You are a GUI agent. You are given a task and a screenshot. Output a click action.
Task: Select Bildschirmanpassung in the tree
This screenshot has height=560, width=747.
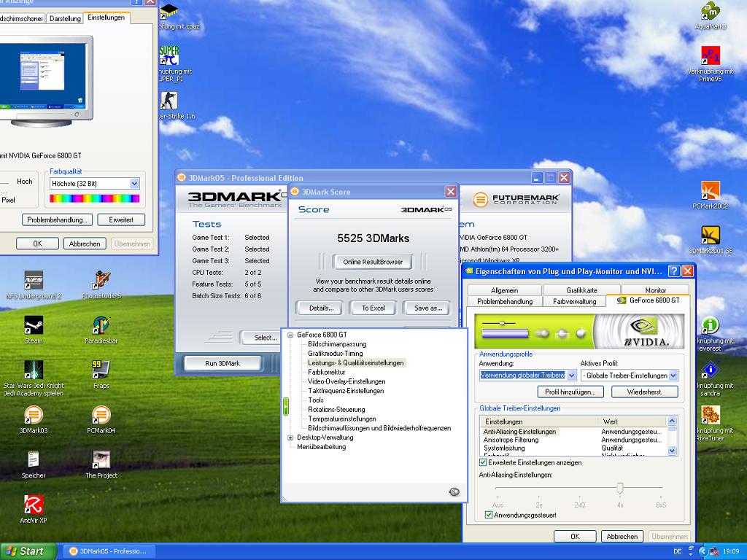tap(337, 344)
